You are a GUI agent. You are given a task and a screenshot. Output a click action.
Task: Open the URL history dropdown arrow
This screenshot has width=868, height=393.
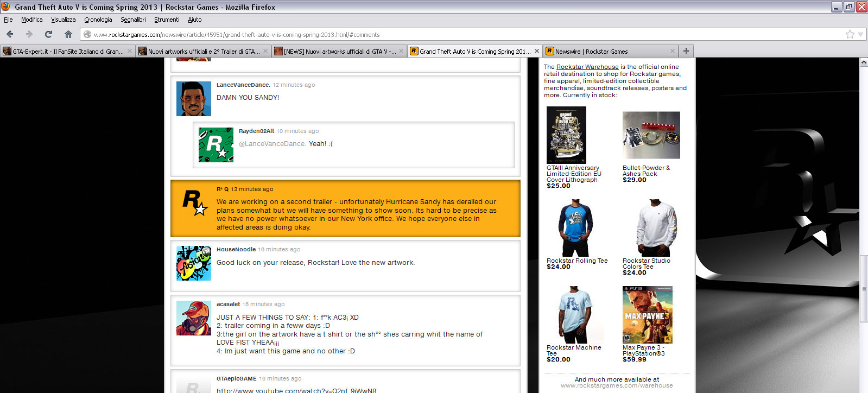860,34
